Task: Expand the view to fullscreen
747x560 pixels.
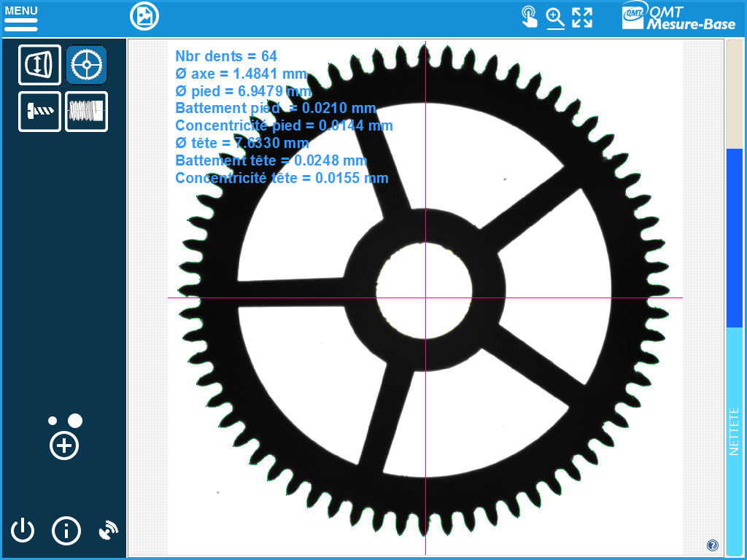Action: pos(582,17)
